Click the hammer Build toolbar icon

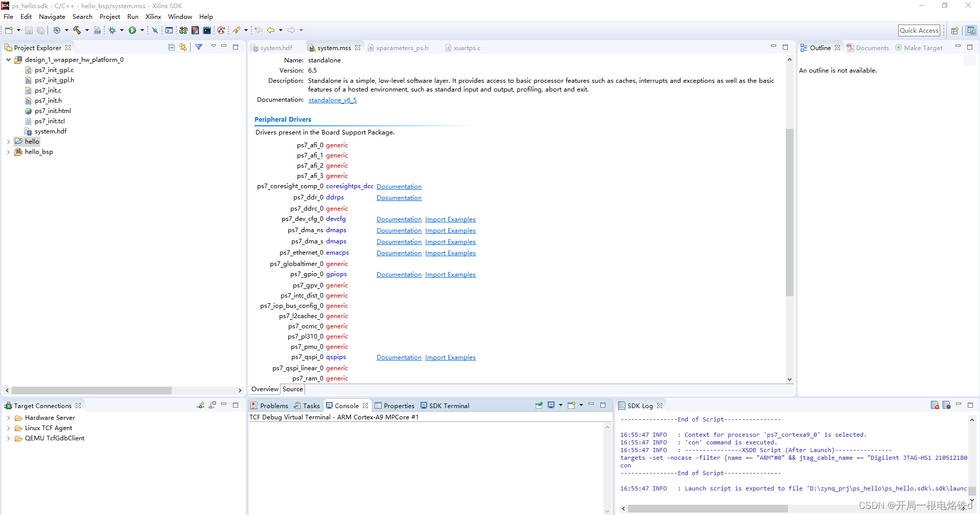(x=77, y=30)
